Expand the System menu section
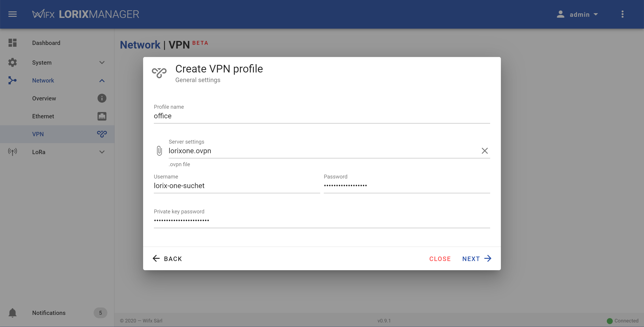644x327 pixels. (x=102, y=62)
